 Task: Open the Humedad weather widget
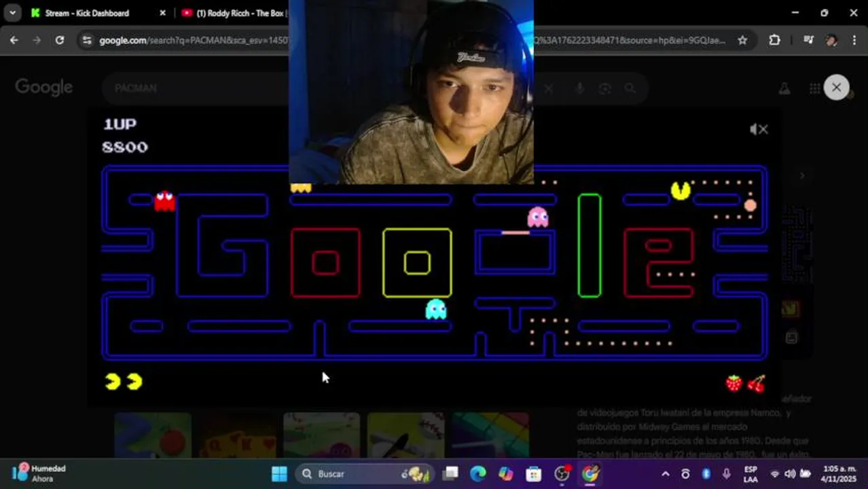click(39, 473)
